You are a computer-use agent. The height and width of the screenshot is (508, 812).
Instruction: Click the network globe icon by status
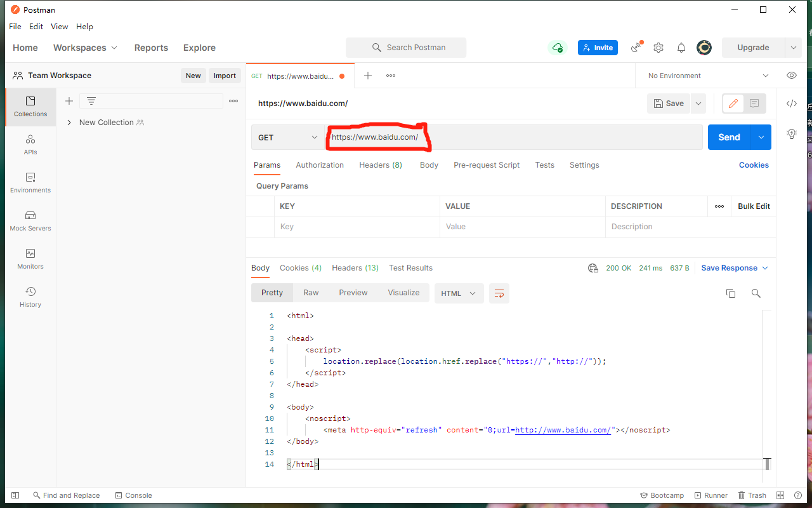(x=593, y=268)
